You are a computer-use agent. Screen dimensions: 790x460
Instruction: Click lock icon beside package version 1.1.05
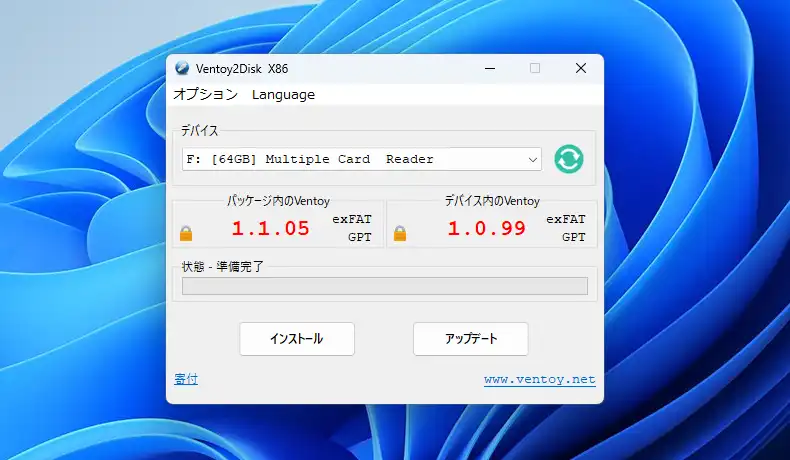[185, 234]
